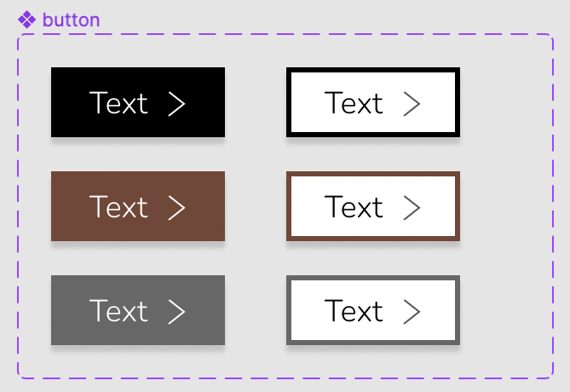Click the brown outlined Text button
Viewport: 570px width, 392px height.
coord(373,206)
